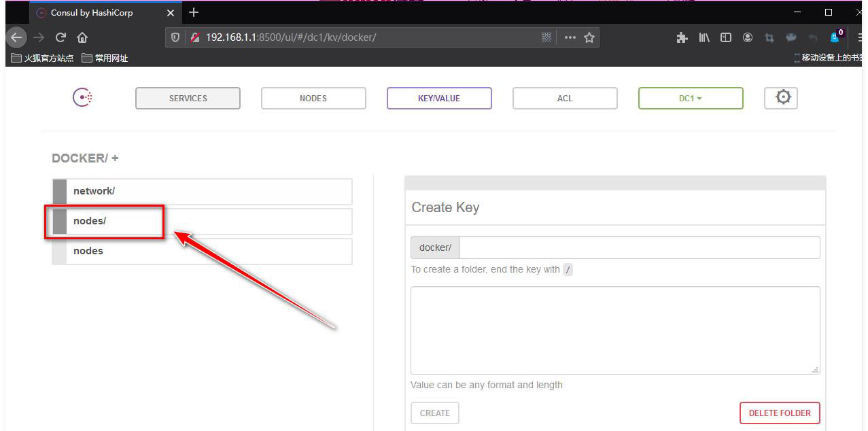The width and height of the screenshot is (868, 431).
Task: Expand the DC1 datacenter dropdown
Action: click(x=691, y=98)
